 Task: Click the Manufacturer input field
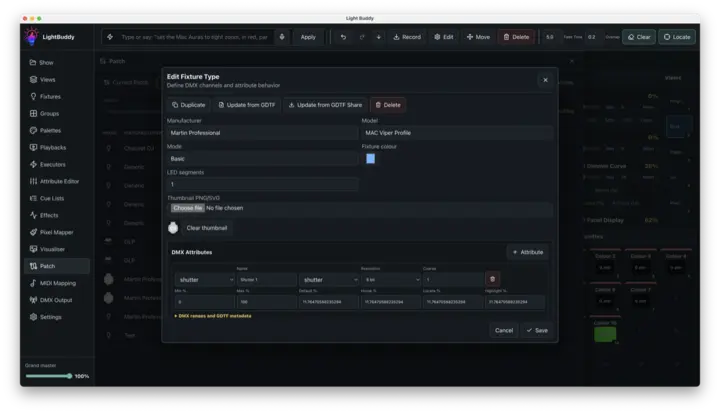262,133
